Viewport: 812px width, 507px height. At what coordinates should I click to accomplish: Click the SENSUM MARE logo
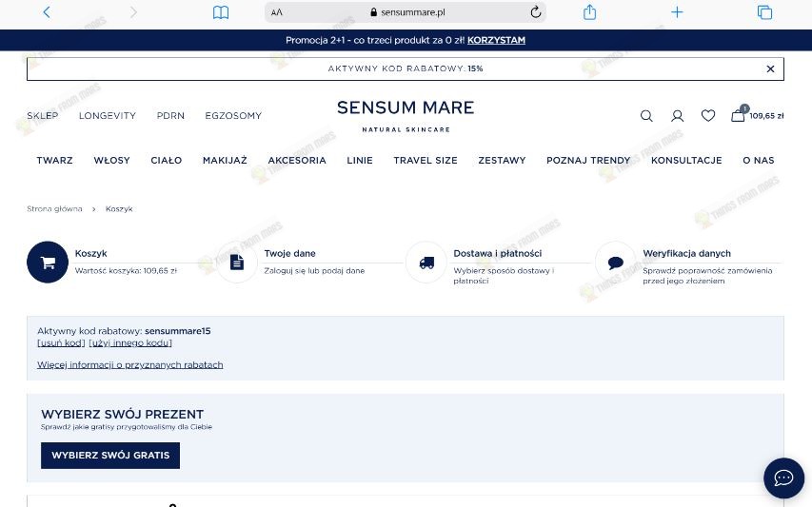(x=406, y=116)
